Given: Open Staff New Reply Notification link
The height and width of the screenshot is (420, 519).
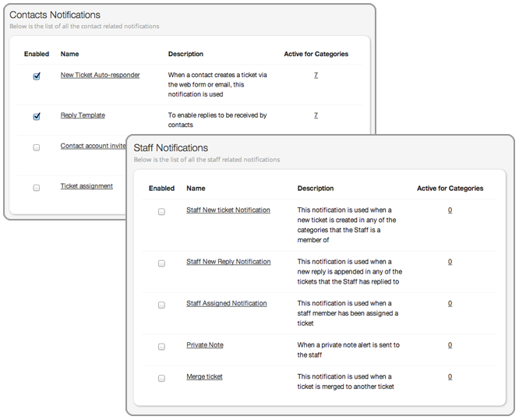Looking at the screenshot, I should pyautogui.click(x=228, y=262).
